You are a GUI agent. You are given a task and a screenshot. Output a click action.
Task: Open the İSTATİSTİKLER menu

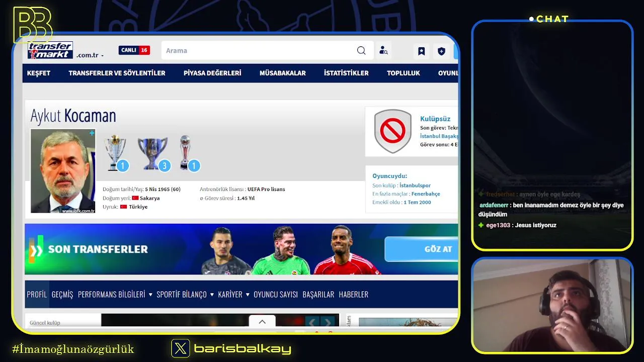(x=346, y=73)
